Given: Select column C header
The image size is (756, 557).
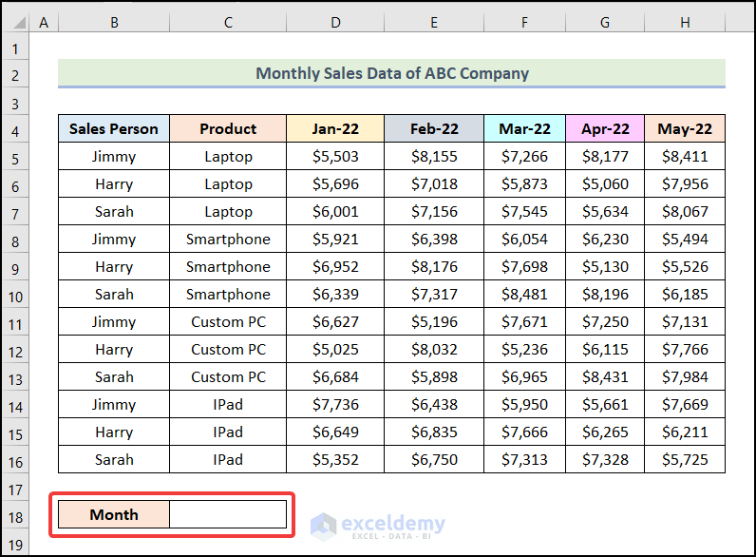Looking at the screenshot, I should point(228,22).
